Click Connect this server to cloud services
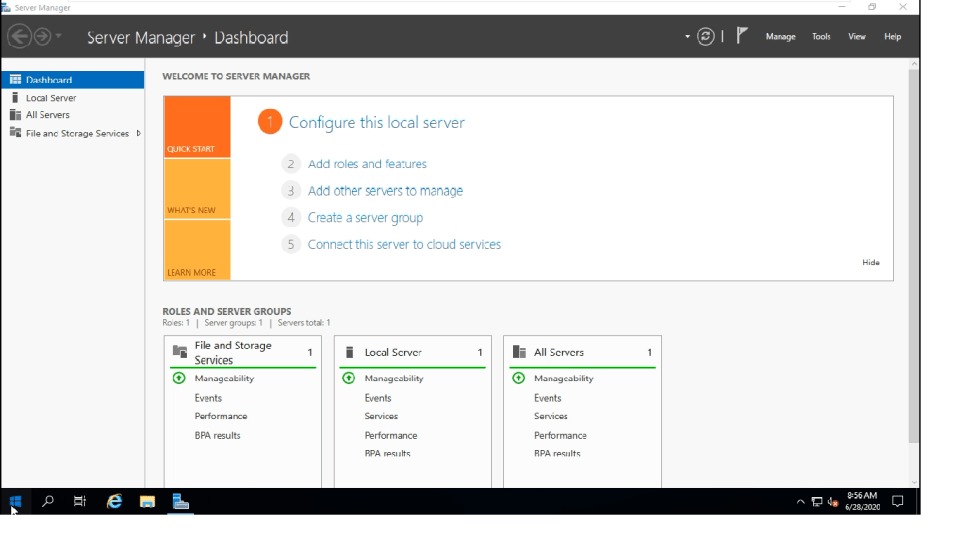This screenshot has width=960, height=540. pyautogui.click(x=404, y=244)
